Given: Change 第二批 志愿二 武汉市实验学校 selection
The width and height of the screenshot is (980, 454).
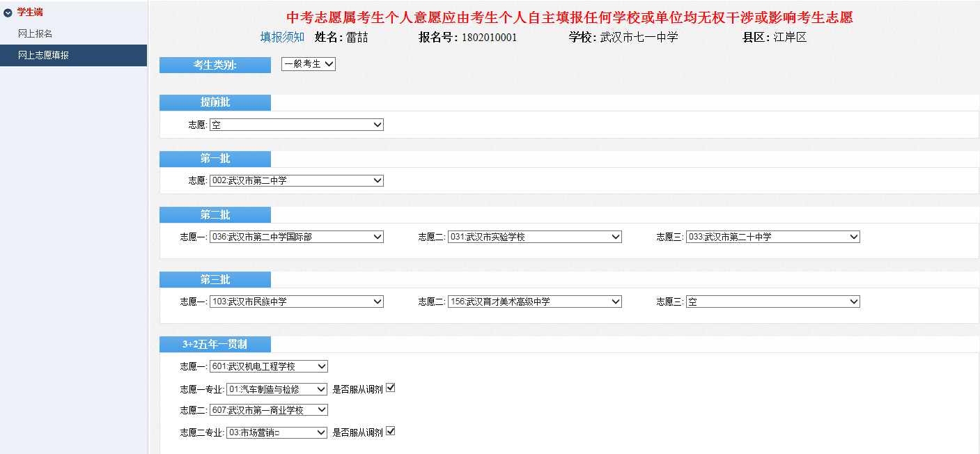Looking at the screenshot, I should pos(534,237).
